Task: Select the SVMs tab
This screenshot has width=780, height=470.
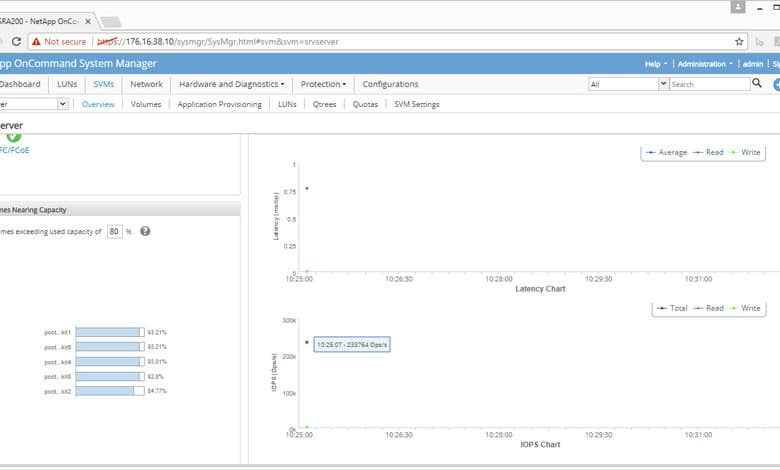Action: pyautogui.click(x=103, y=84)
